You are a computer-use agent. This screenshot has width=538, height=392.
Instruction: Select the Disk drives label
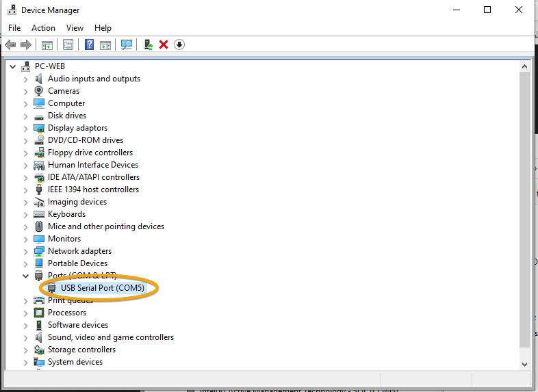(x=67, y=116)
